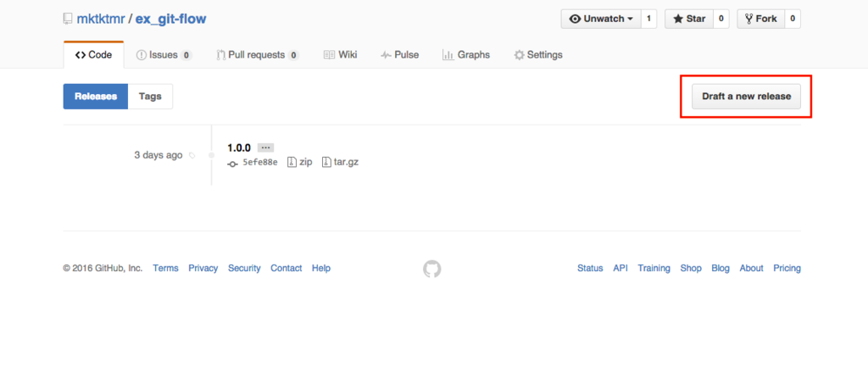Open the Shop footer link
The image size is (868, 373).
[x=691, y=268]
